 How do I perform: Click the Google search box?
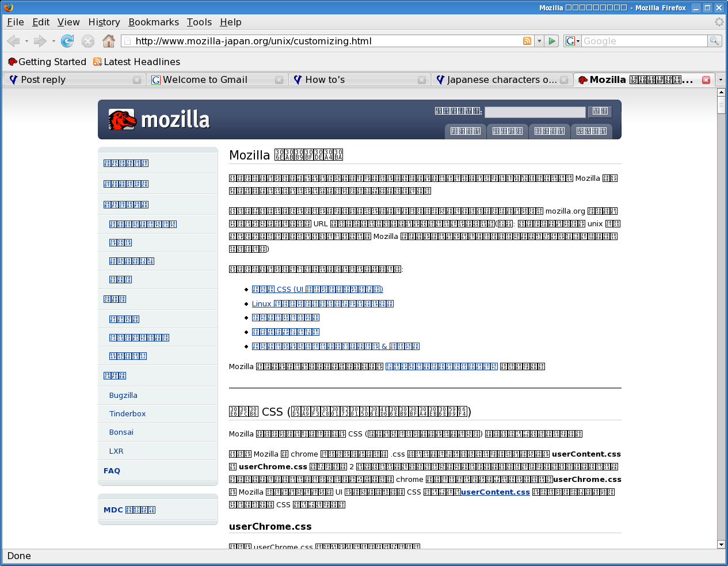click(644, 41)
